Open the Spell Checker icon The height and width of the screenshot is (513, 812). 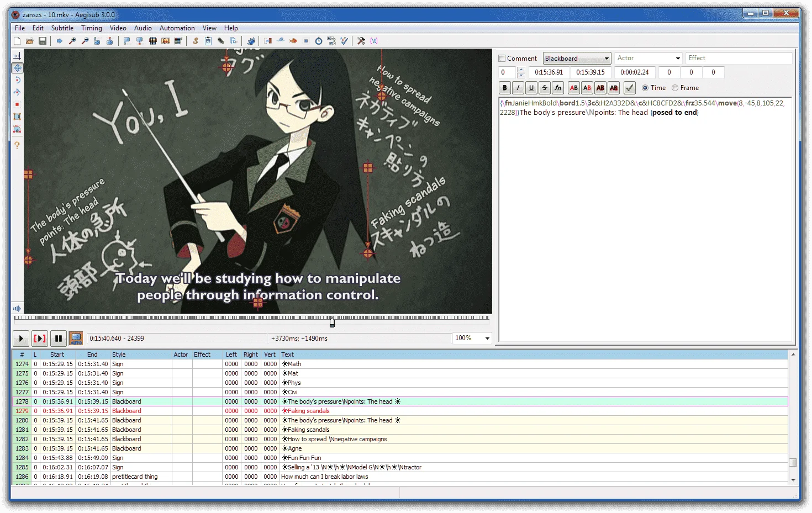pyautogui.click(x=344, y=41)
